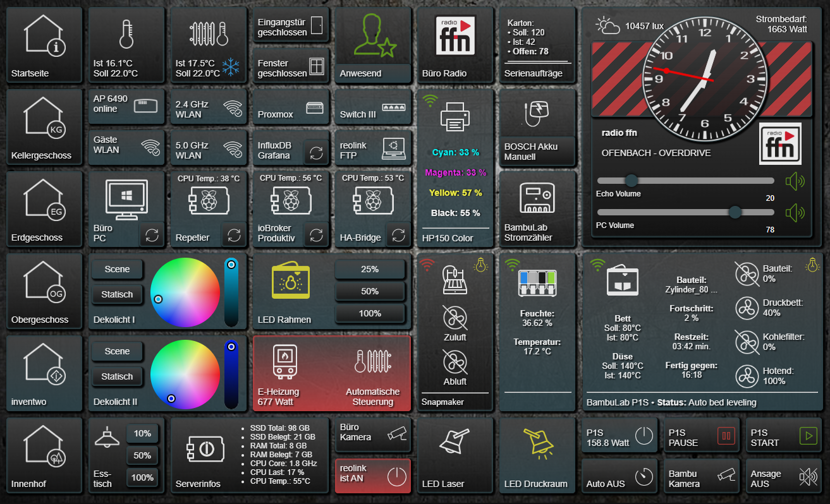This screenshot has height=504, width=830.
Task: Toggle the reolink power button
Action: tap(396, 476)
